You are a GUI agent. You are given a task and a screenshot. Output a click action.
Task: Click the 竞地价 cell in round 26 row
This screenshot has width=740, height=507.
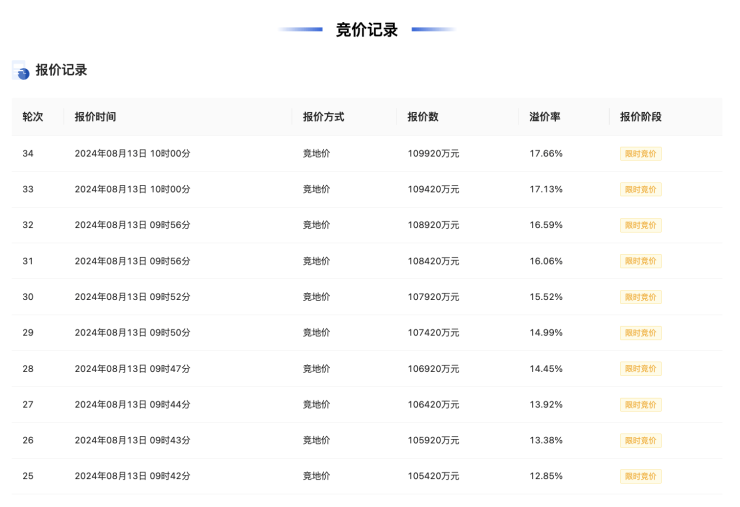[316, 441]
